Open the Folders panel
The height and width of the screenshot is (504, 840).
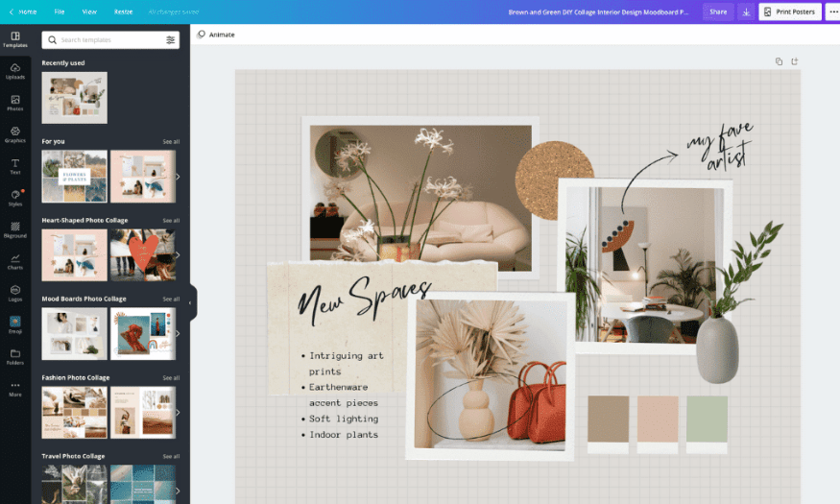[15, 357]
